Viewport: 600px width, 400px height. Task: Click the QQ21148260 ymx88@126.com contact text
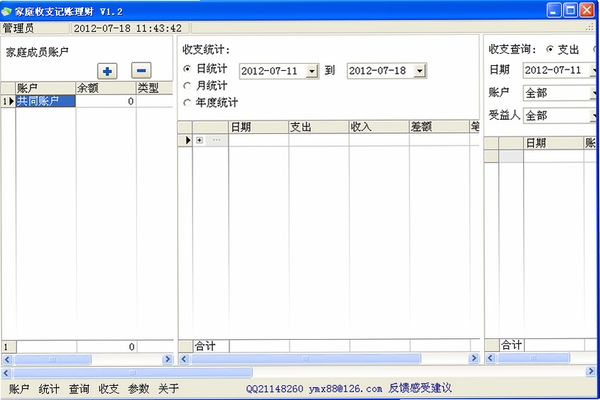tap(314, 389)
